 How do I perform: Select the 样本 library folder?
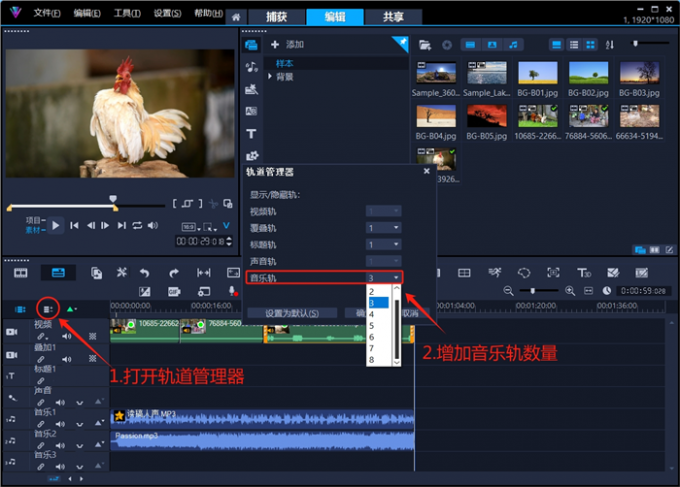coord(284,63)
